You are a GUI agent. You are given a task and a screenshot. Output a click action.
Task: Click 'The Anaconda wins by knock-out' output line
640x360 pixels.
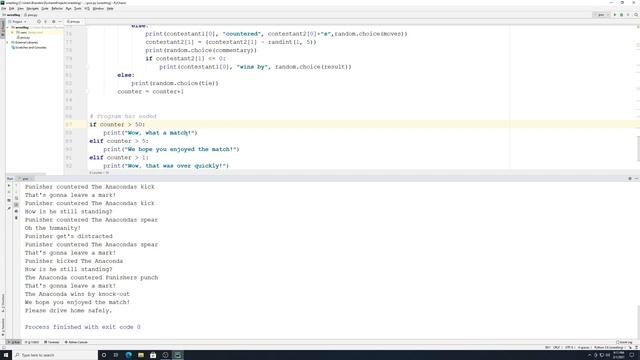(77, 294)
